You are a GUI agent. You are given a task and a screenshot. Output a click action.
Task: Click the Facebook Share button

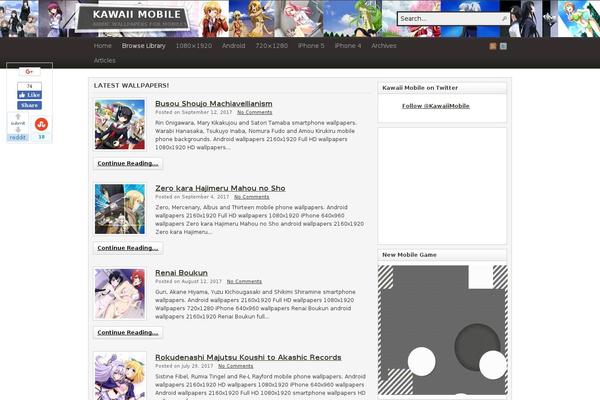[x=29, y=105]
